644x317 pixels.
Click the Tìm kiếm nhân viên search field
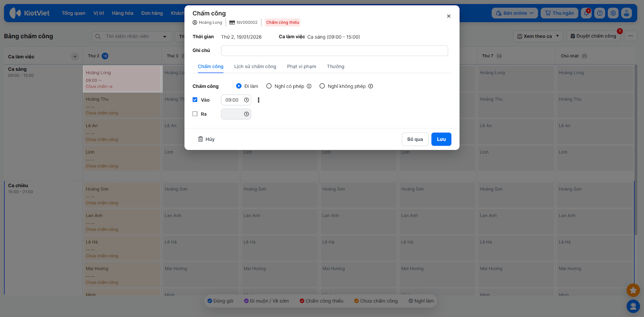(132, 37)
